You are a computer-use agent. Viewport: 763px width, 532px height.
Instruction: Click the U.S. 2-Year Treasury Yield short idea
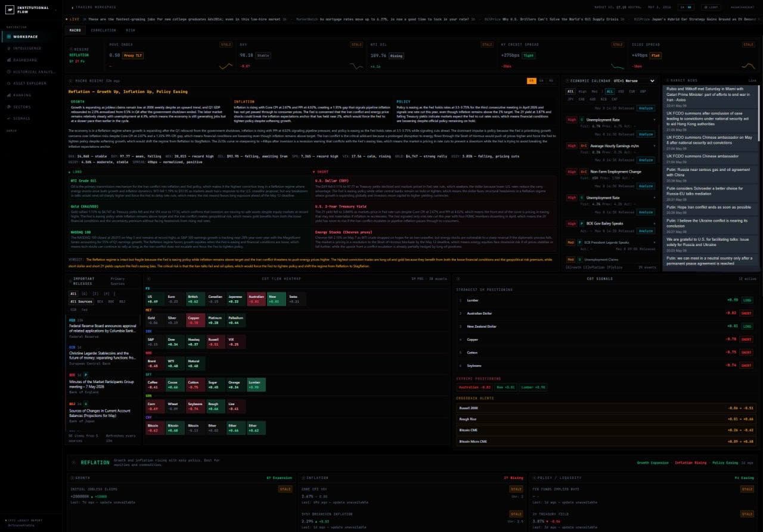[434, 214]
